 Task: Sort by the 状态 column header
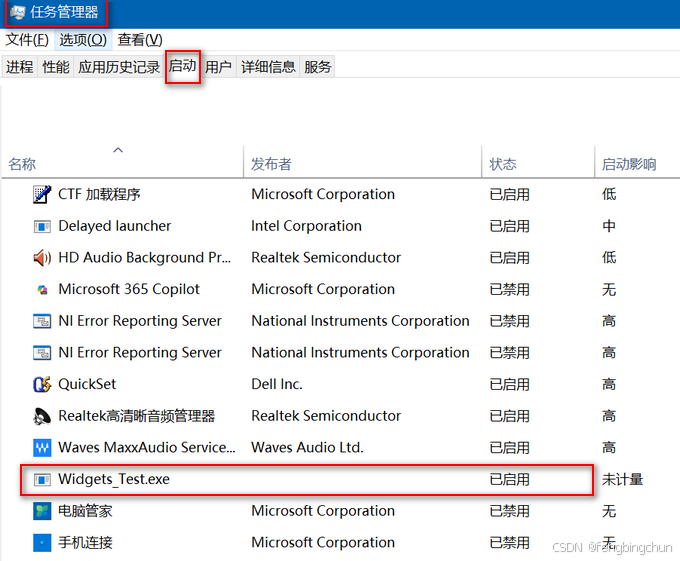(538, 161)
